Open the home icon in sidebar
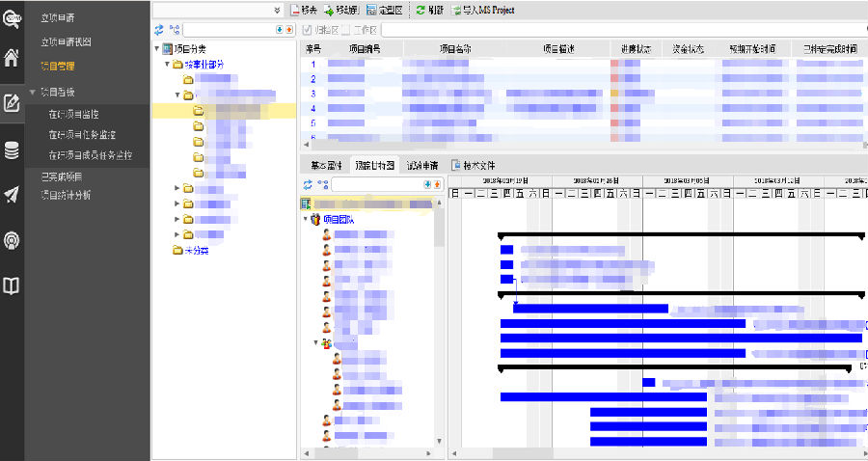This screenshot has height=461, width=868. [11, 57]
